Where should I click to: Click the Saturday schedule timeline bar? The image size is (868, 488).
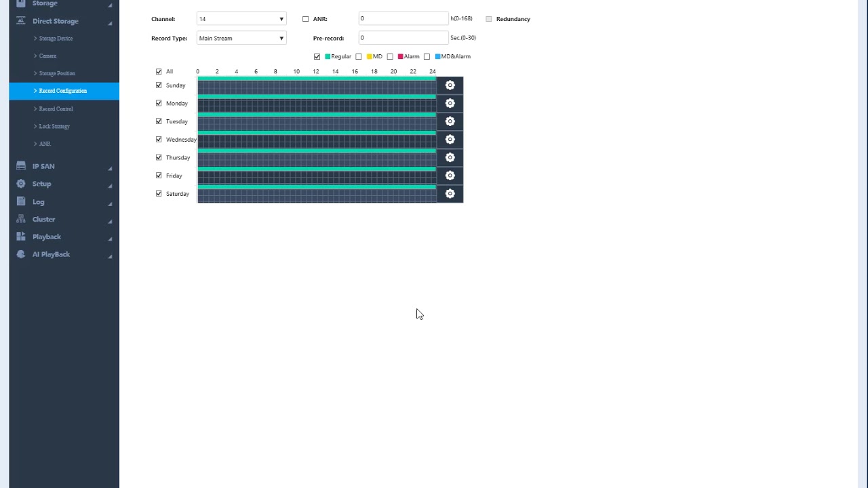pos(317,194)
